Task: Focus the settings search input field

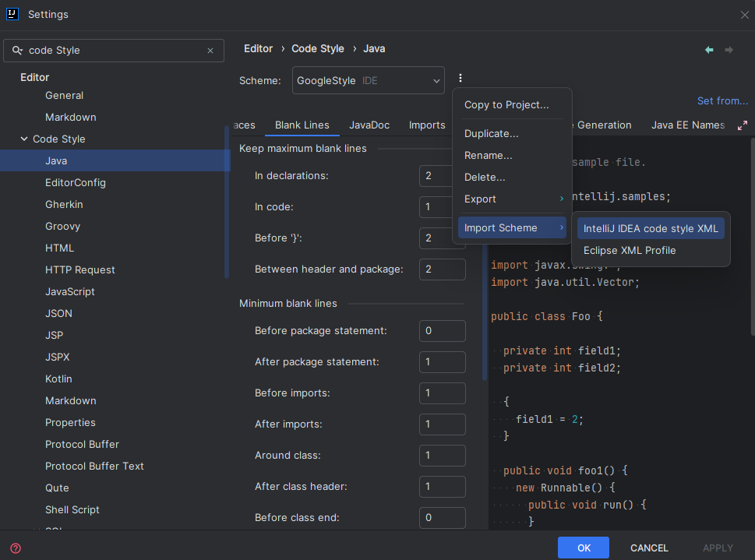Action: pos(114,51)
